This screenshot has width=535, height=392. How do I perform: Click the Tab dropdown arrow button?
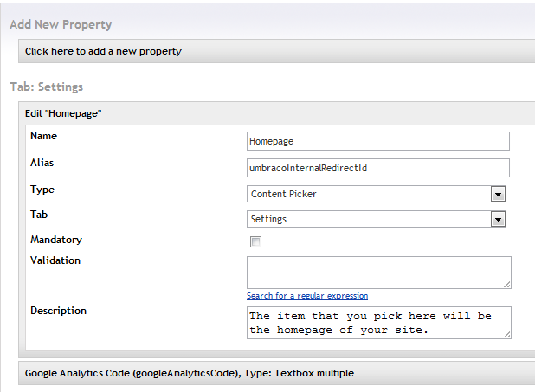coord(498,220)
